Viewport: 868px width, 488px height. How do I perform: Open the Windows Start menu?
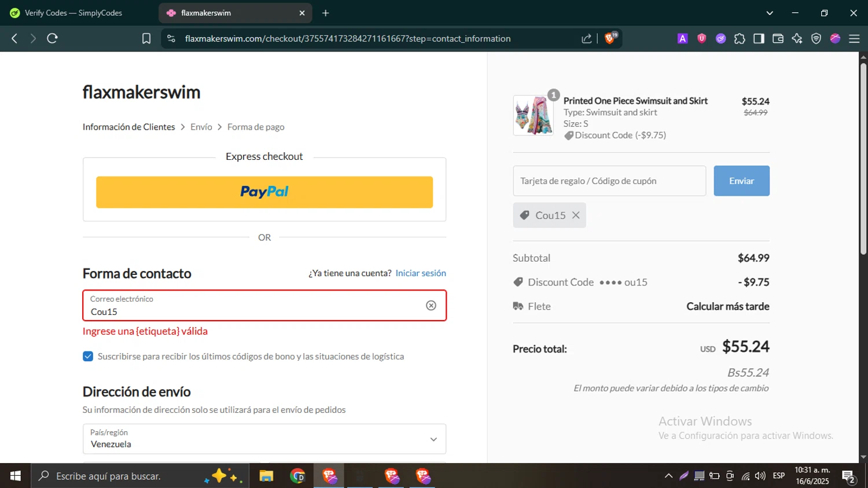point(15,476)
